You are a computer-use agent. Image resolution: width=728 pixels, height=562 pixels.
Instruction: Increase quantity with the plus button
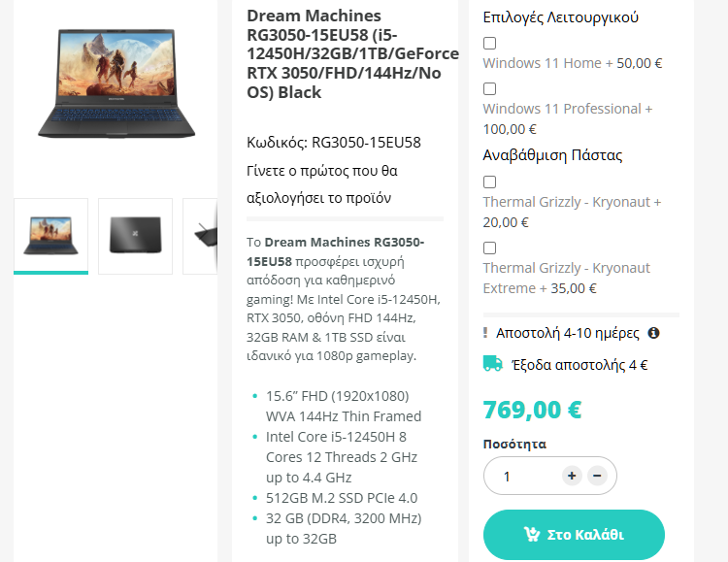click(x=572, y=476)
